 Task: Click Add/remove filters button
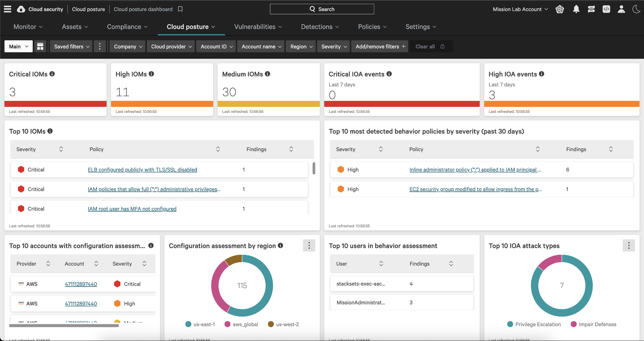click(x=380, y=47)
